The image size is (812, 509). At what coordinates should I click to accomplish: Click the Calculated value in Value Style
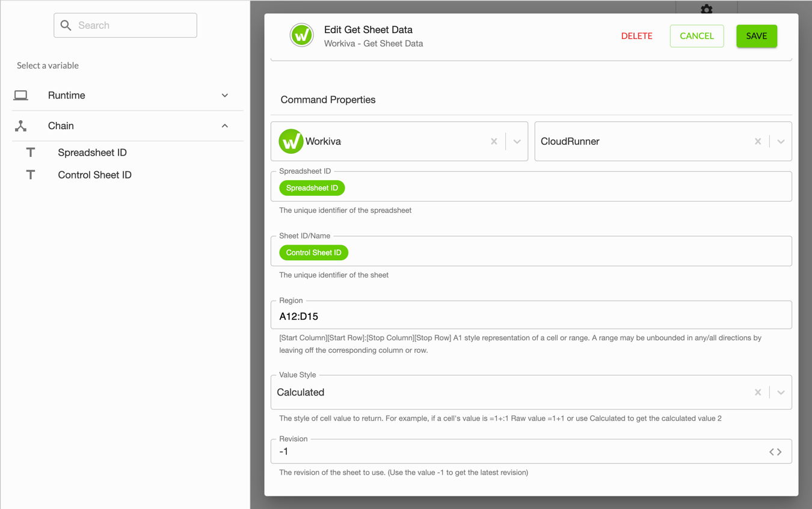[x=301, y=392]
